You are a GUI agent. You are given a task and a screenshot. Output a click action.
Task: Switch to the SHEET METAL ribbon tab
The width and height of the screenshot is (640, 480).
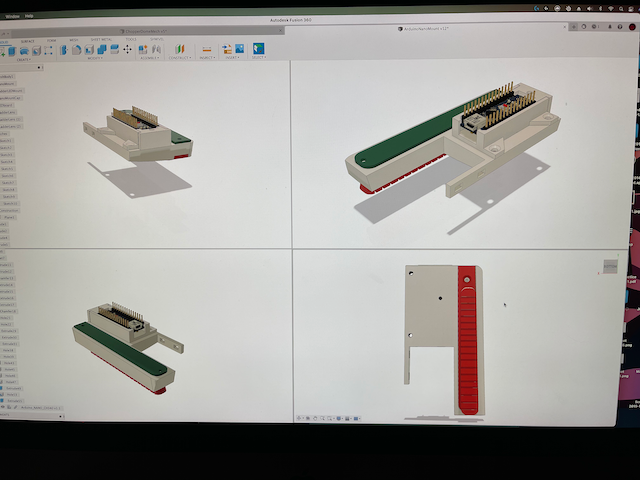[101, 40]
